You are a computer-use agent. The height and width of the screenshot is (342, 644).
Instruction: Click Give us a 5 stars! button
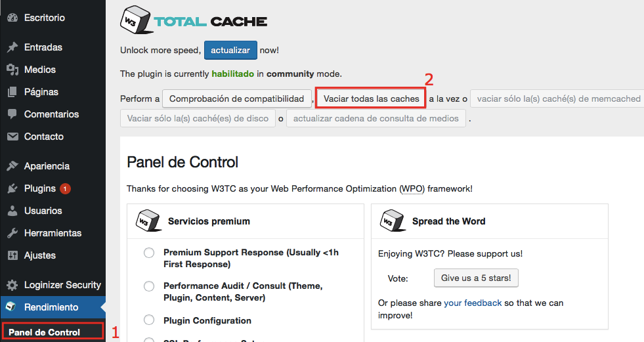point(476,278)
